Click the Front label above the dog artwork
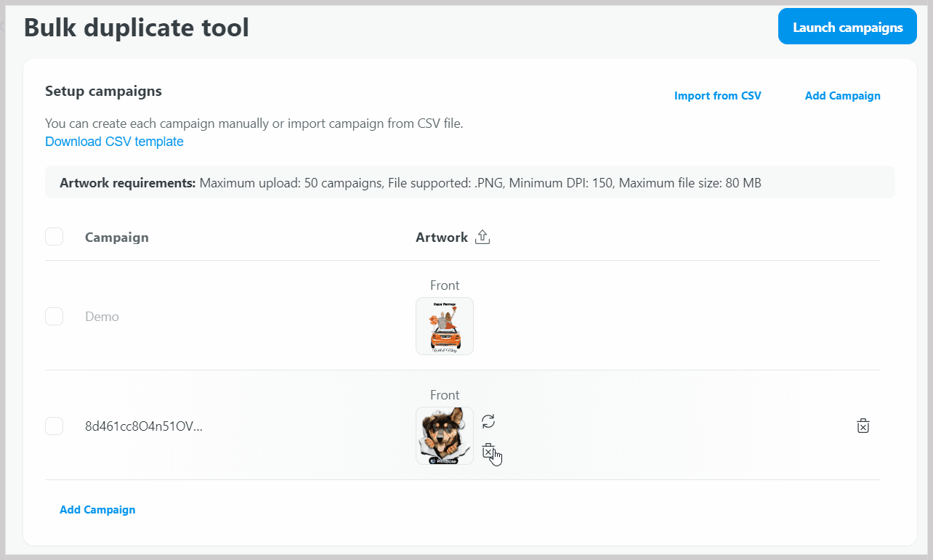 pos(445,395)
